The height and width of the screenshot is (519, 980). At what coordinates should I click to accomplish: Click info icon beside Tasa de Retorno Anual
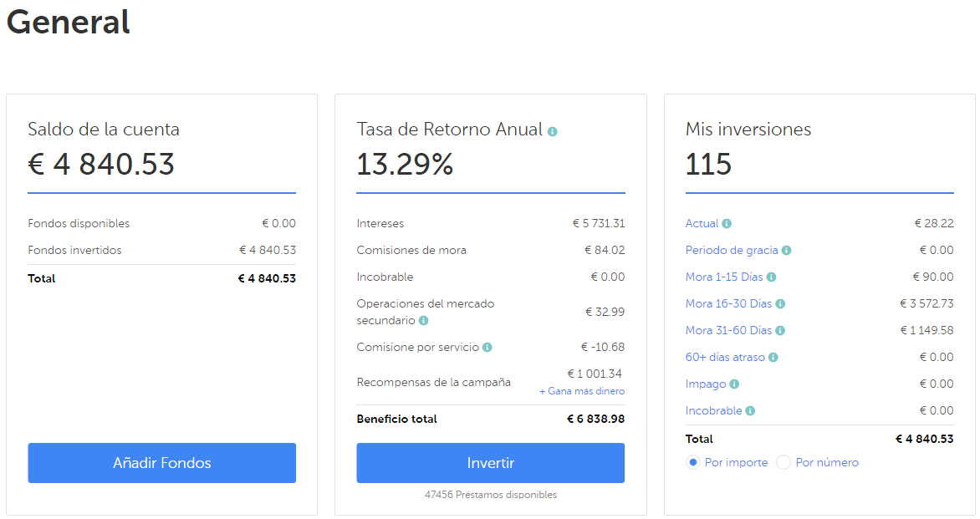point(553,131)
